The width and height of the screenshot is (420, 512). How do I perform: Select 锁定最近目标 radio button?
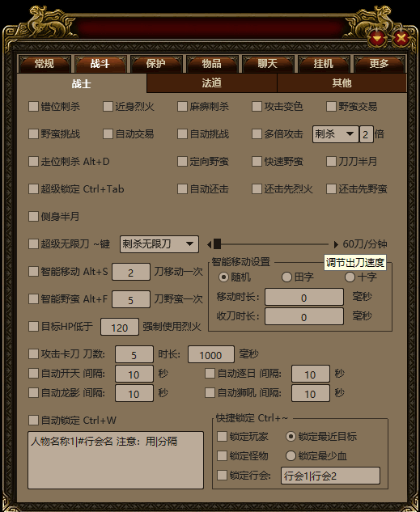pyautogui.click(x=291, y=437)
